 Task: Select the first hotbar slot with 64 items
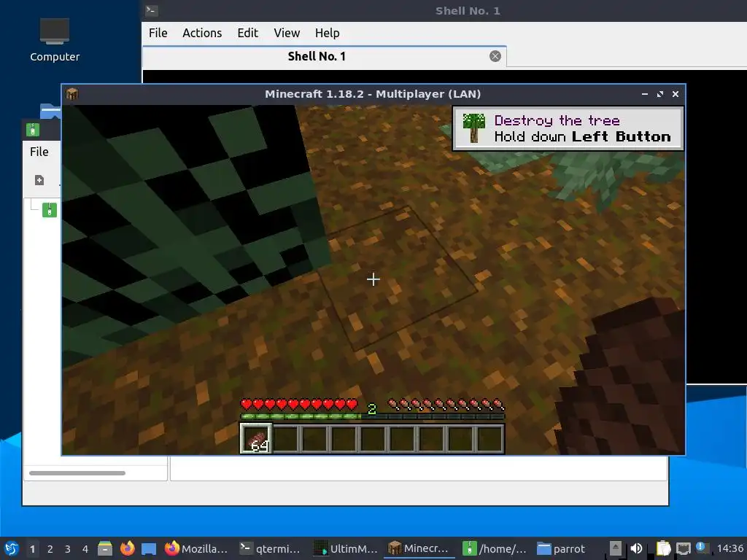[256, 438]
